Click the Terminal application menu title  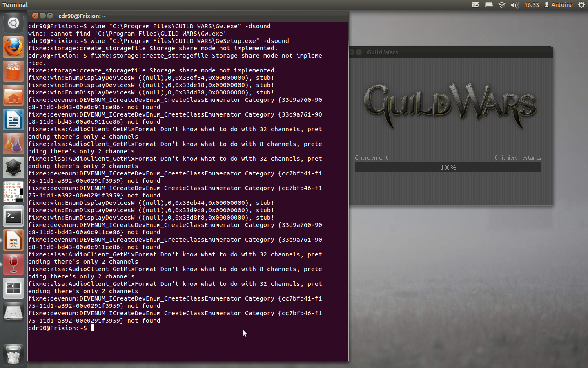coord(15,5)
